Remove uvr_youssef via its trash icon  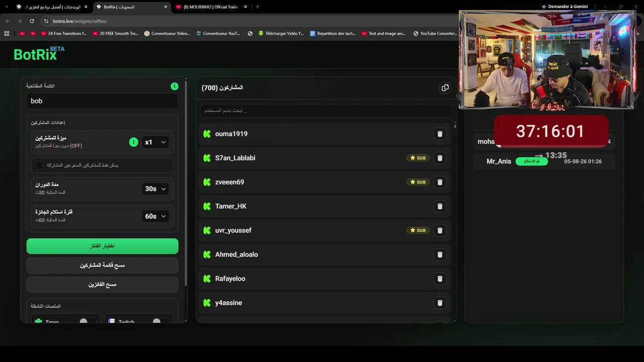(x=440, y=230)
